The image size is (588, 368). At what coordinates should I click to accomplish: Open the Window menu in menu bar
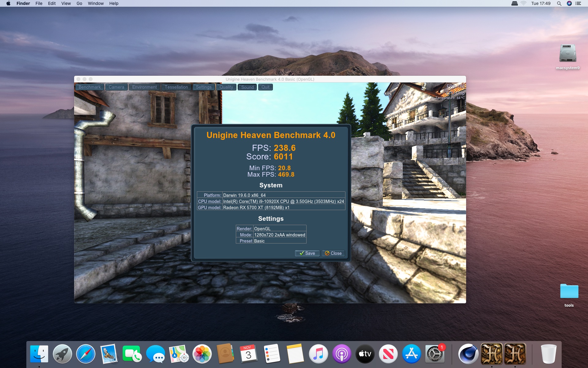coord(96,3)
